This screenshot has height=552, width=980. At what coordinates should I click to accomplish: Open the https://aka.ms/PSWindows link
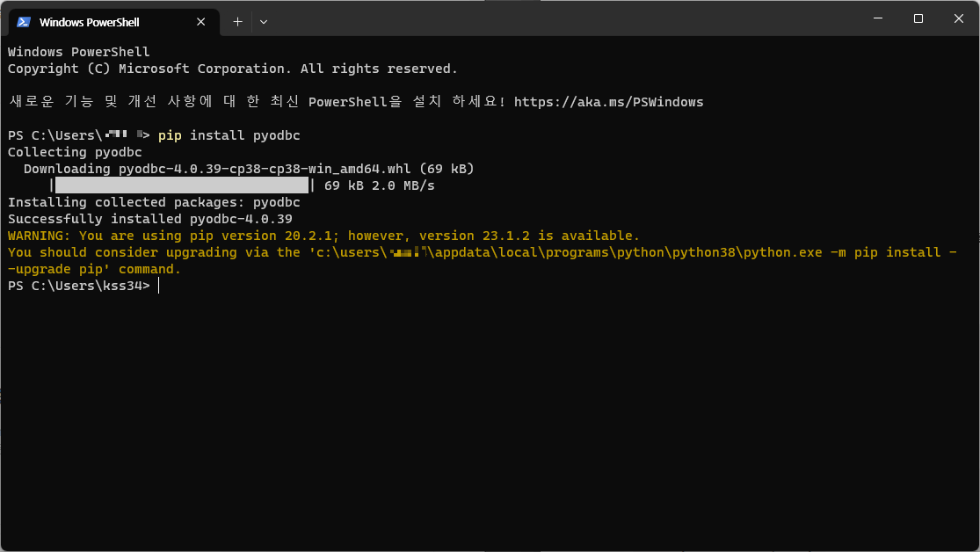[609, 102]
